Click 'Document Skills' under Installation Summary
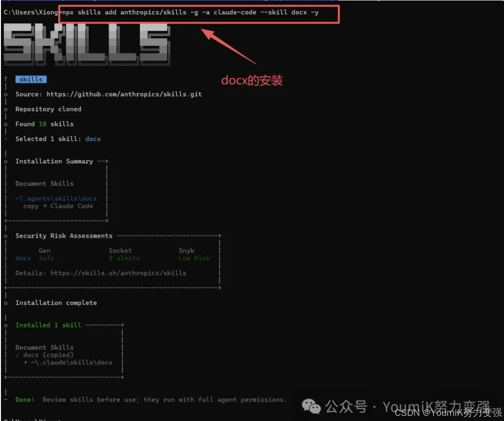The width and height of the screenshot is (504, 421). (x=44, y=184)
